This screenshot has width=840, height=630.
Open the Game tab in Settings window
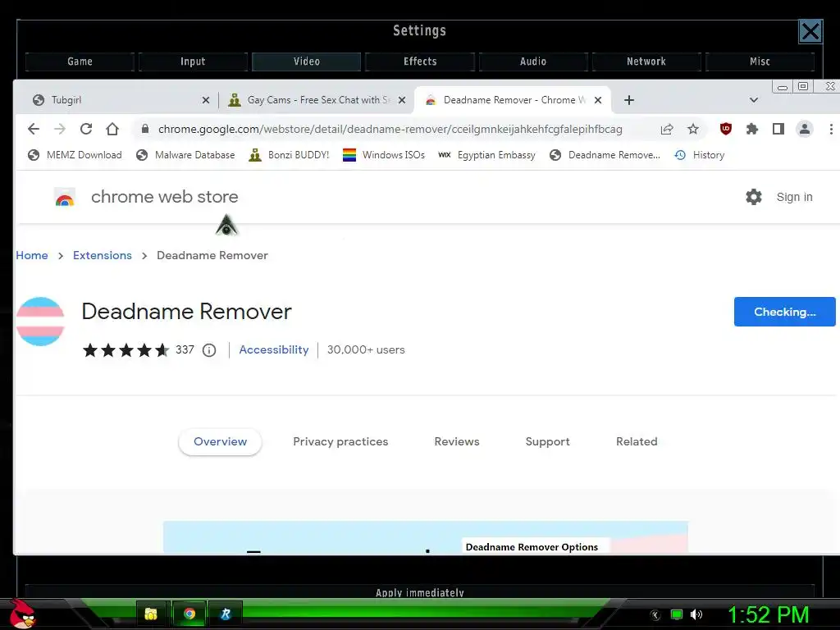[x=80, y=62]
